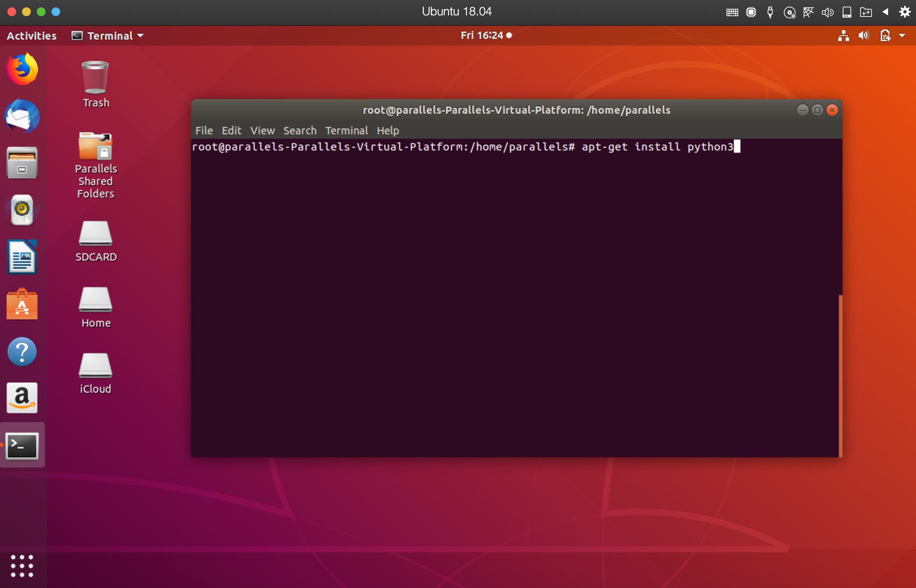
Task: Click the volume icon in Ubuntu top bar
Action: (x=864, y=36)
